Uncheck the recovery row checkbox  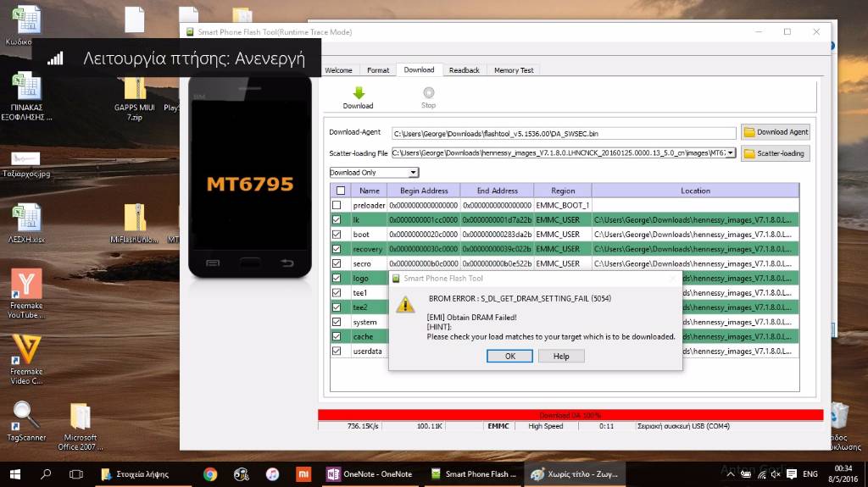click(x=337, y=249)
